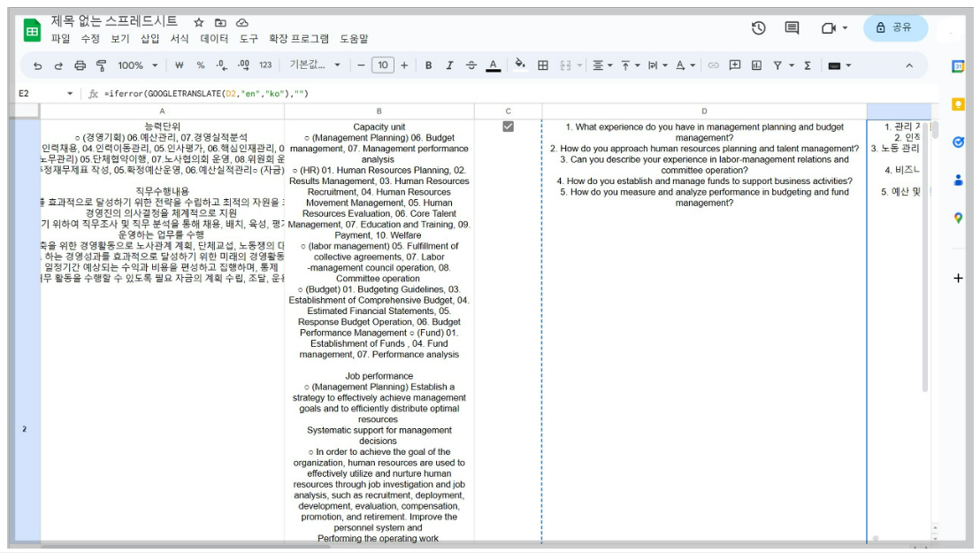Open the zoom 100% dropdown
The width and height of the screenshot is (980, 553).
click(137, 65)
